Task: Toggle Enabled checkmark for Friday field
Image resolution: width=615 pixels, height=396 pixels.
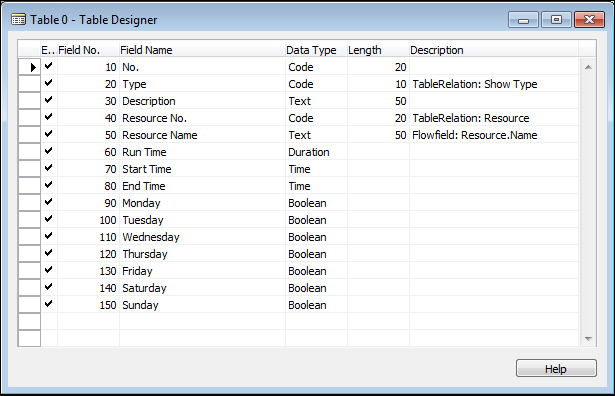Action: pos(49,270)
